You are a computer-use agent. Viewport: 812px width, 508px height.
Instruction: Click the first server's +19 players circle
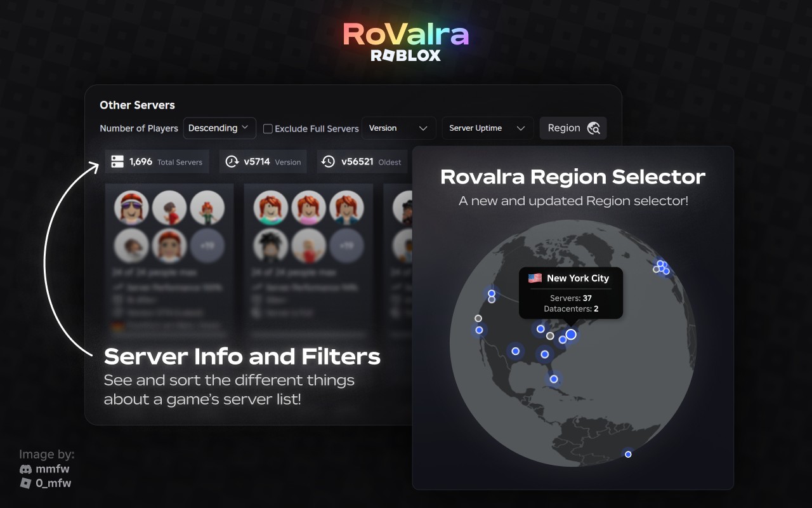pyautogui.click(x=207, y=246)
